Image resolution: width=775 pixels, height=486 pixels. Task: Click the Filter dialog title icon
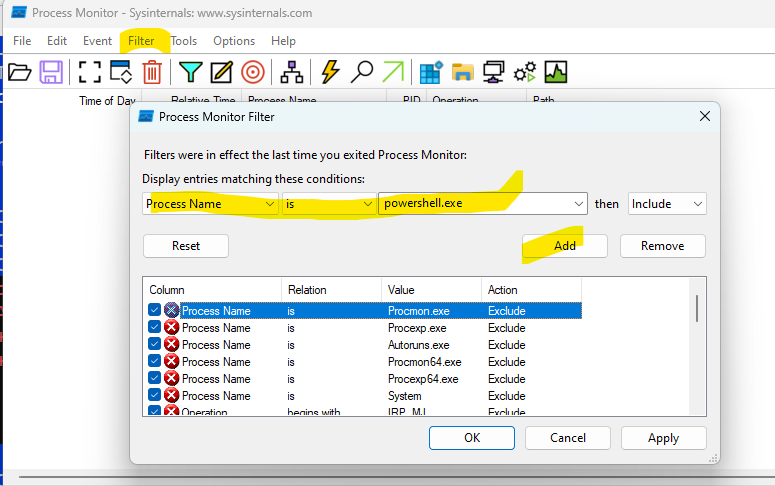click(146, 117)
